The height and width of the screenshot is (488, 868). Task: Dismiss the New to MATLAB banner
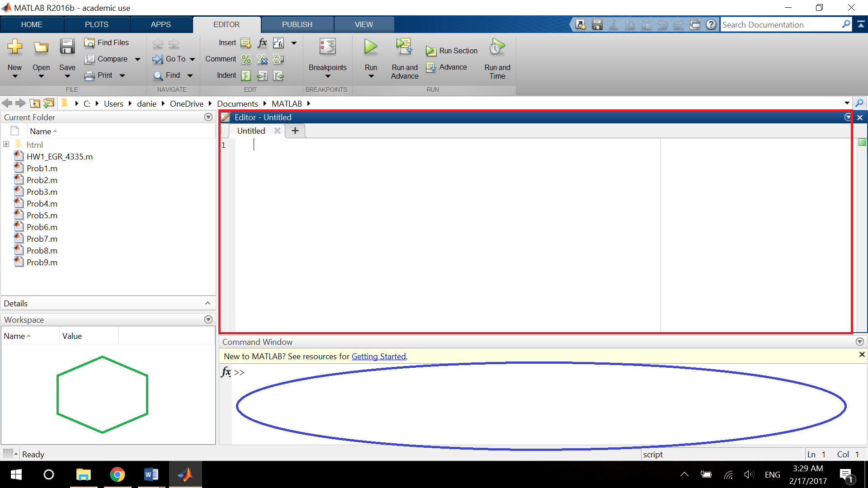862,354
